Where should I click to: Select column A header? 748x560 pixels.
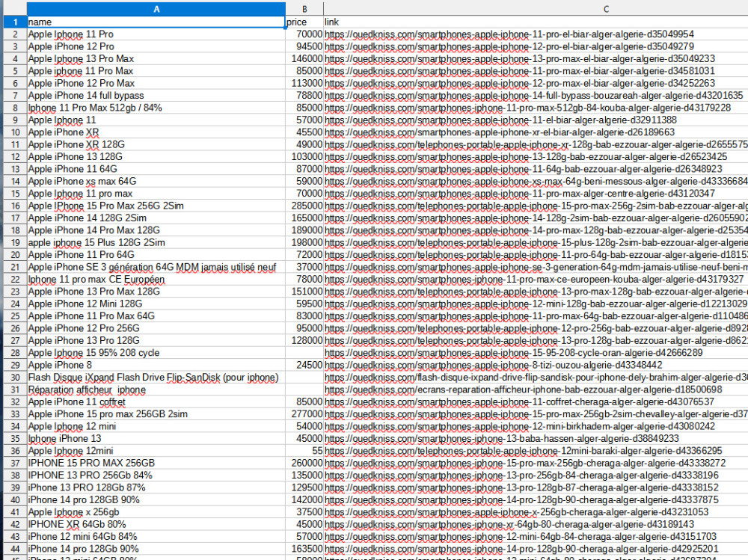coord(156,9)
